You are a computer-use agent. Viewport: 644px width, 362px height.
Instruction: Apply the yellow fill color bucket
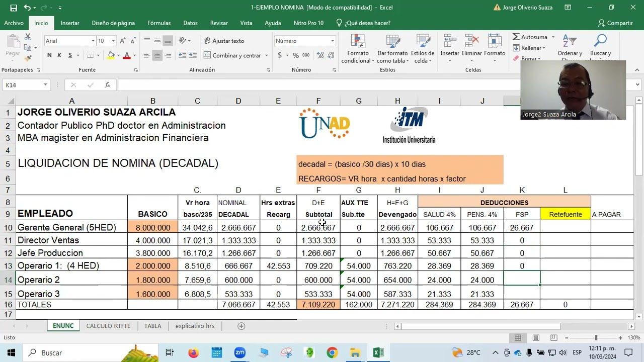click(111, 55)
